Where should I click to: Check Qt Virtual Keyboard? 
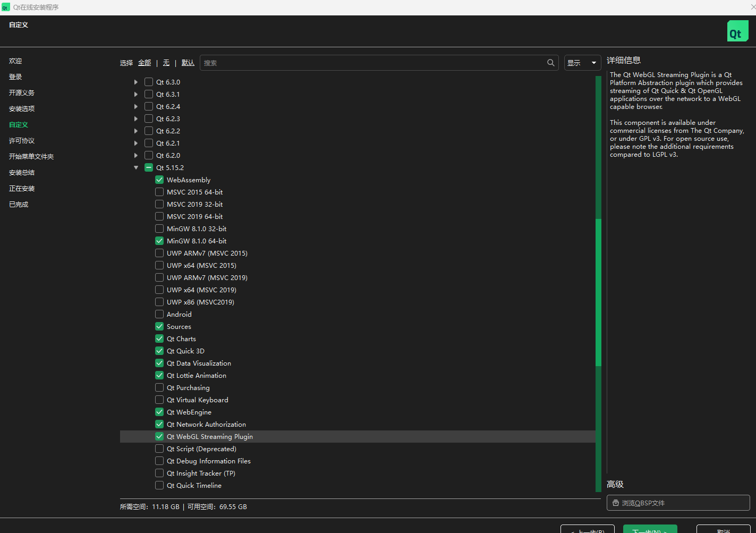pos(159,400)
